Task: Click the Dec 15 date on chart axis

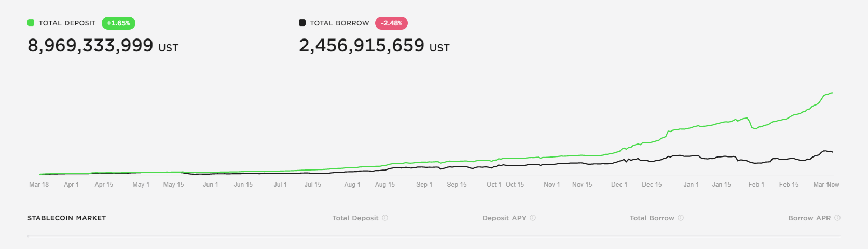Action: 652,185
